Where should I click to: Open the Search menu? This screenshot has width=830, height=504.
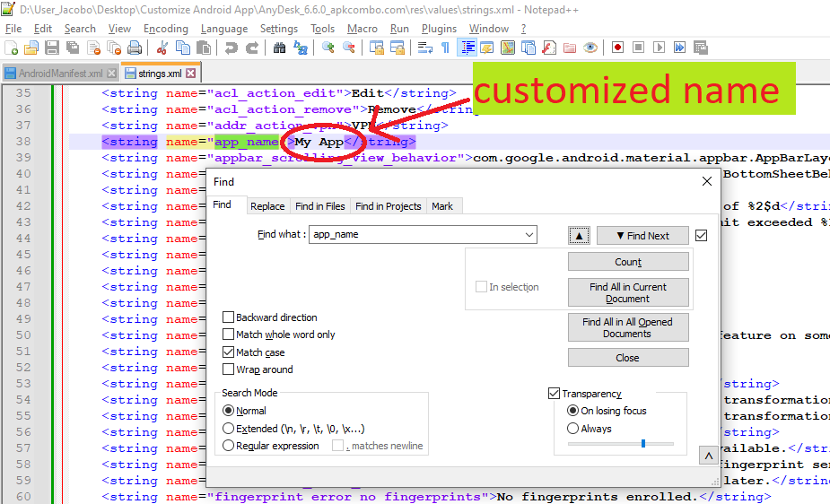80,29
